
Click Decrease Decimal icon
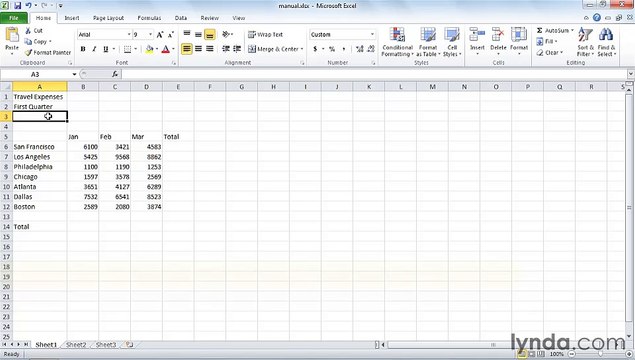coord(371,49)
